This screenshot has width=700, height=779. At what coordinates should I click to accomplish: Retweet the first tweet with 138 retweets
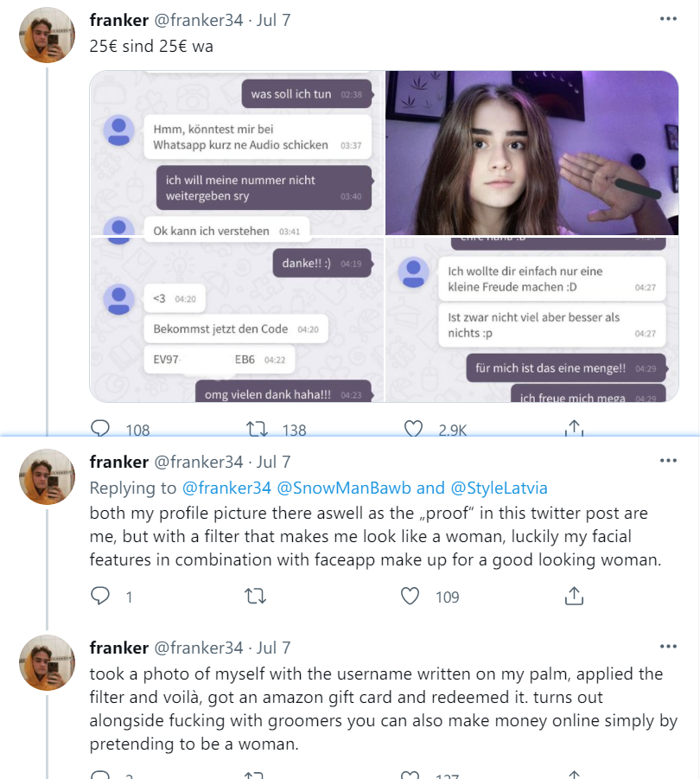coord(258,429)
